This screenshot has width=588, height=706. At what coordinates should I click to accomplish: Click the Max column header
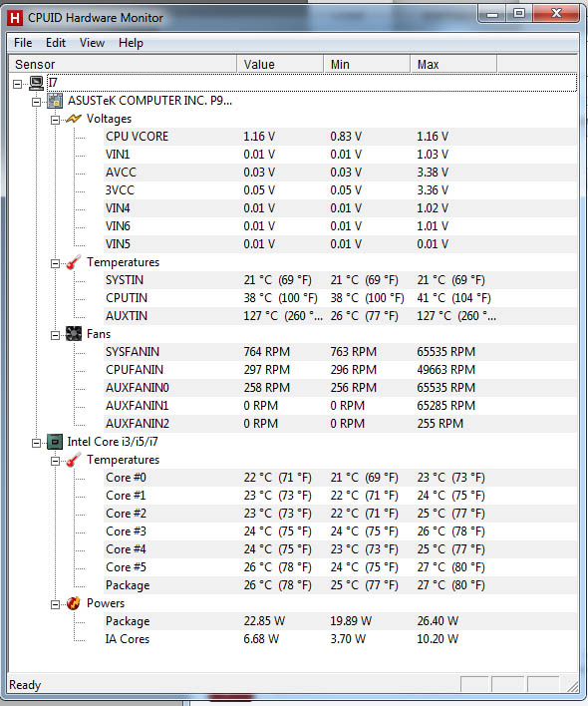[453, 65]
